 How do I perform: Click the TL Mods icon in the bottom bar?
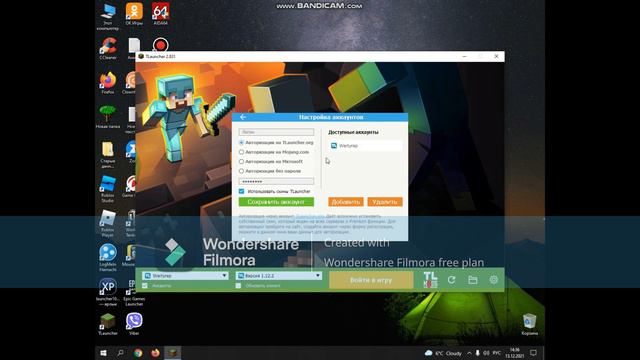(430, 280)
